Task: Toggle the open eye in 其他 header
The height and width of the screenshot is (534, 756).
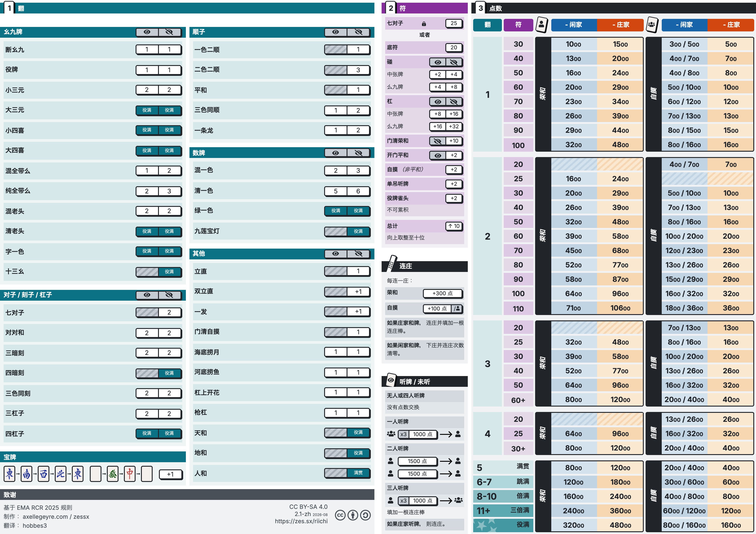Action: pos(336,254)
